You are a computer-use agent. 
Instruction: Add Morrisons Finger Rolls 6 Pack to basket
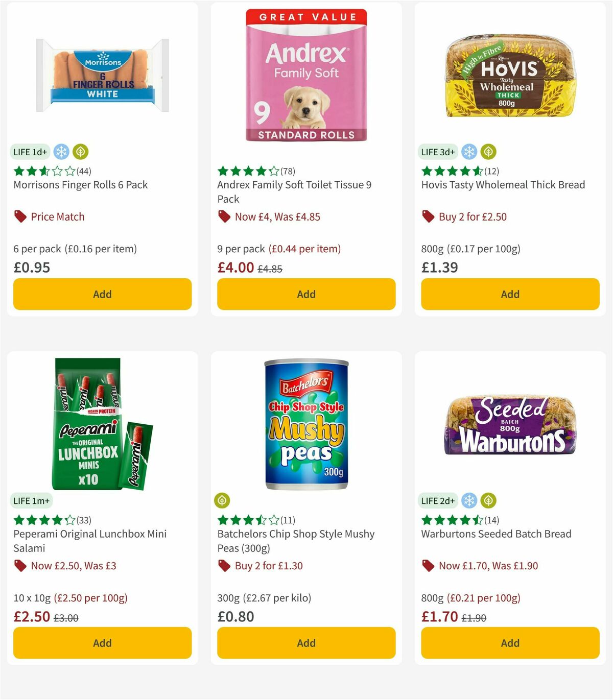pos(102,294)
